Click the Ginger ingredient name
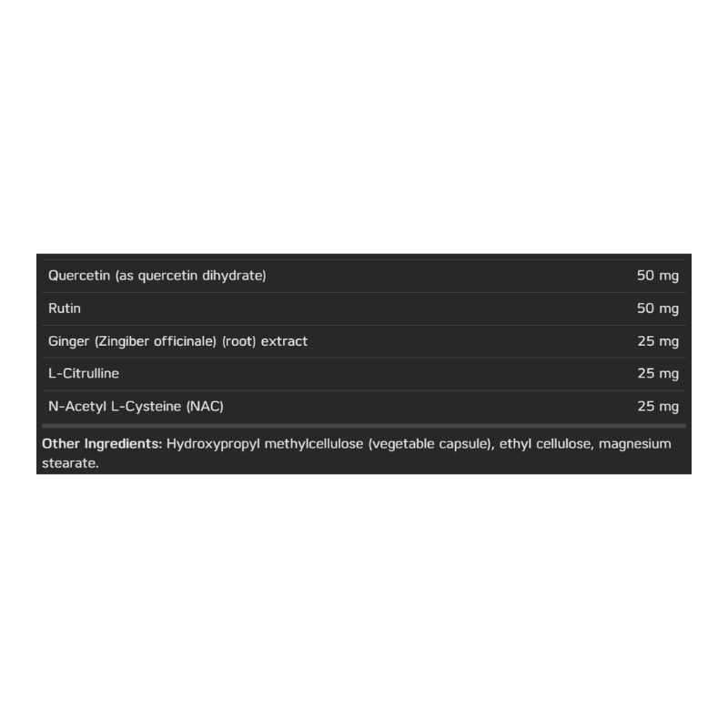Viewport: 728px width, 728px height. pos(69,341)
